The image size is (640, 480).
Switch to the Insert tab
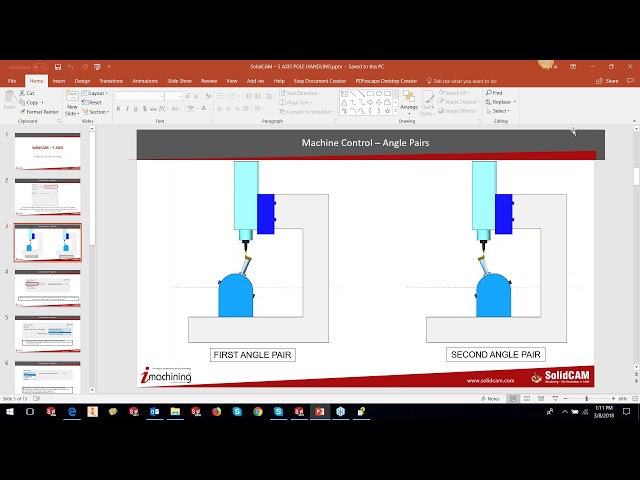pyautogui.click(x=59, y=81)
